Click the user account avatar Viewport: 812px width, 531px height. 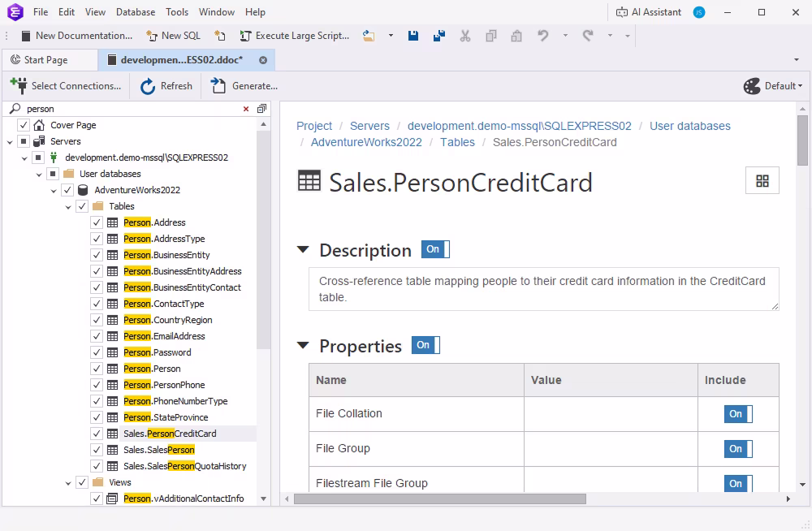699,12
